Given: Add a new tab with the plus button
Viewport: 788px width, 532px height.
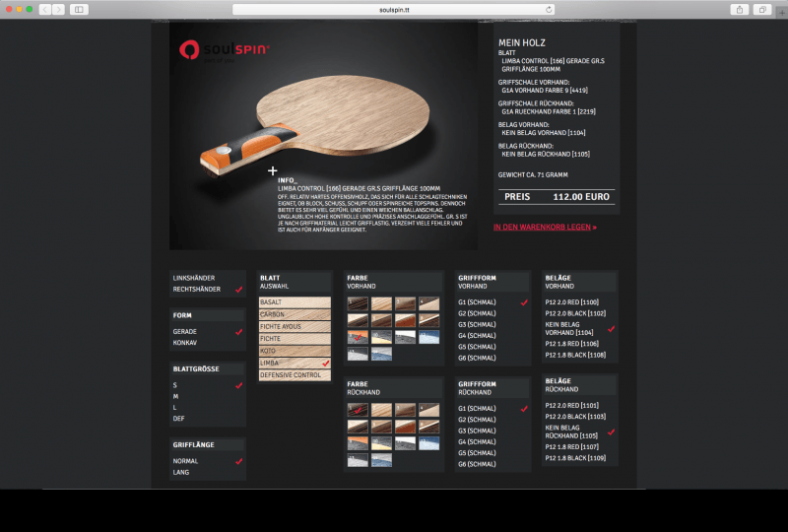Looking at the screenshot, I should pyautogui.click(x=782, y=12).
